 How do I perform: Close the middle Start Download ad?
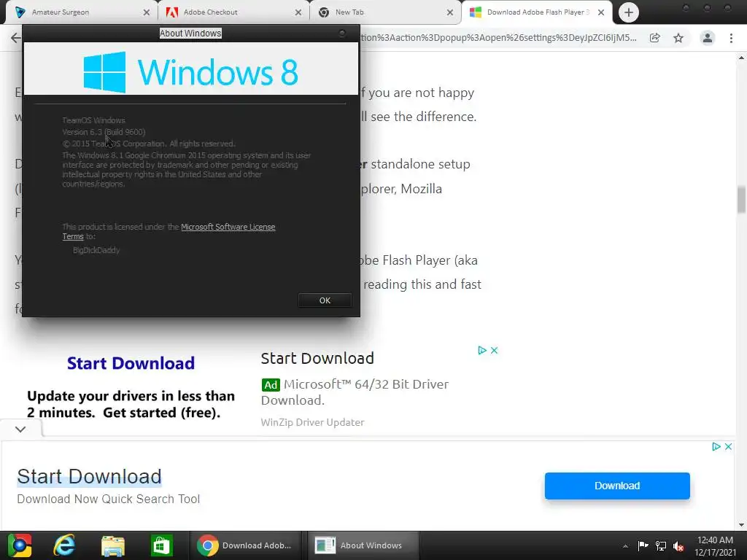click(494, 351)
